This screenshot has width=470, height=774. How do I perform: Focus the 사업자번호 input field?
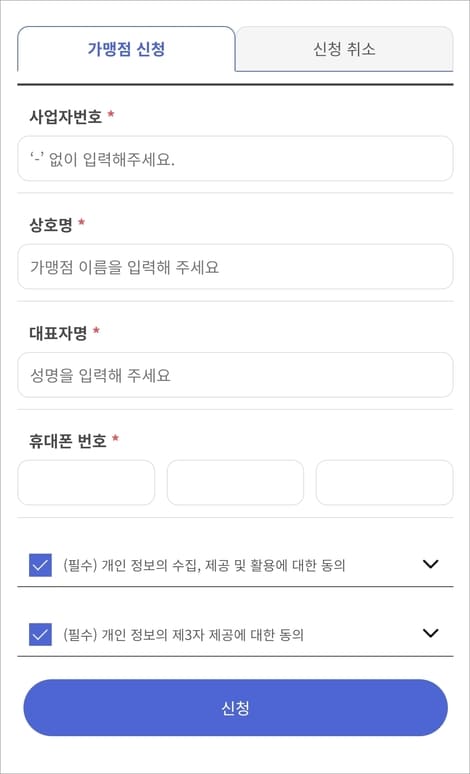pyautogui.click(x=235, y=158)
